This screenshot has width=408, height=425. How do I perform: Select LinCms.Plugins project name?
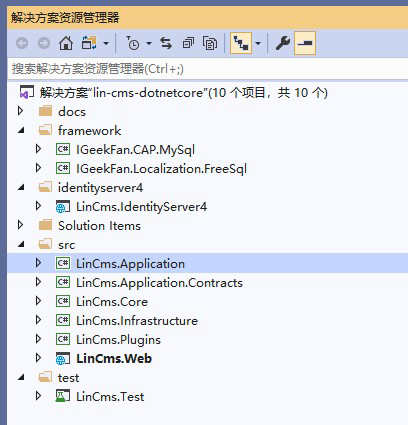[x=118, y=340]
